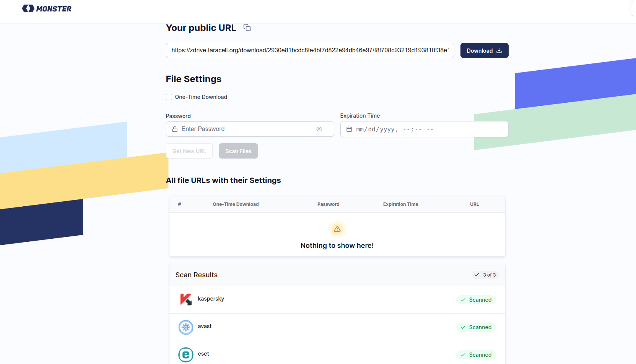This screenshot has width=636, height=364.
Task: Click the URL column header
Action: pos(474,204)
